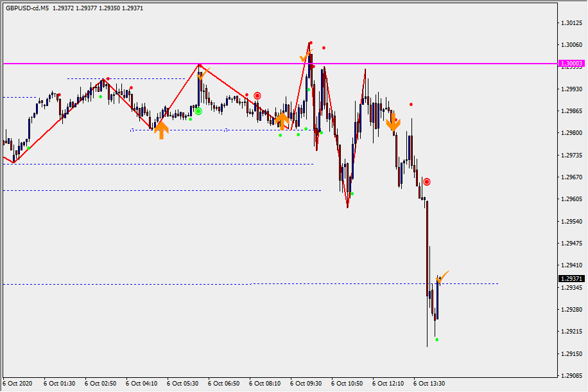Select the small red dot right of the down arrow

coord(411,104)
